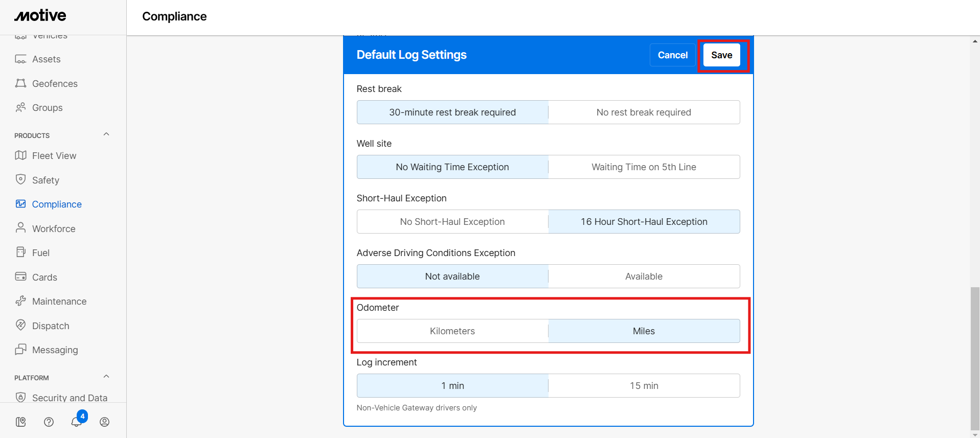Screen dimensions: 980x438
Task: Open the help question mark icon
Action: tap(49, 422)
